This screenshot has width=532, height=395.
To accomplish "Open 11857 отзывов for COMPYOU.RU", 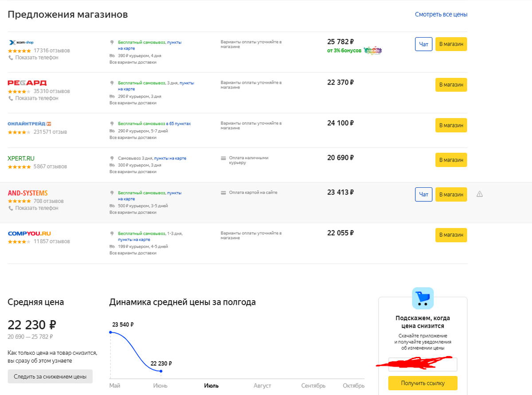I will pos(52,242).
